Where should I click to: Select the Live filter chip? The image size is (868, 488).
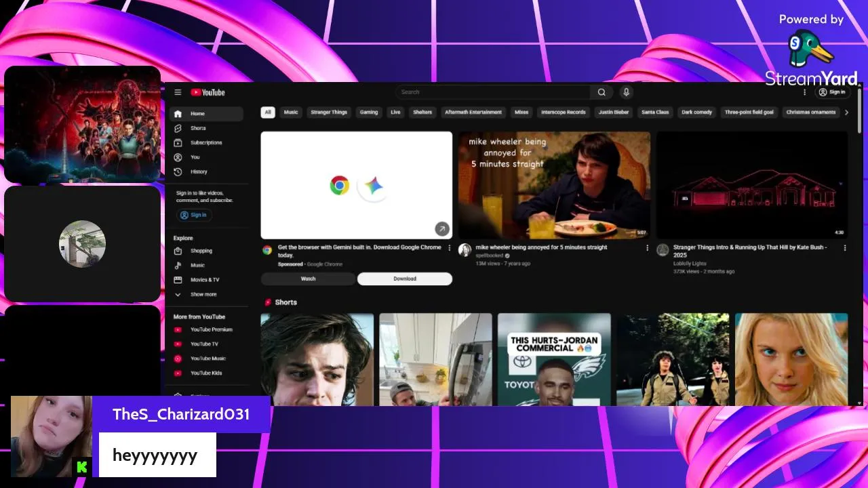(395, 113)
